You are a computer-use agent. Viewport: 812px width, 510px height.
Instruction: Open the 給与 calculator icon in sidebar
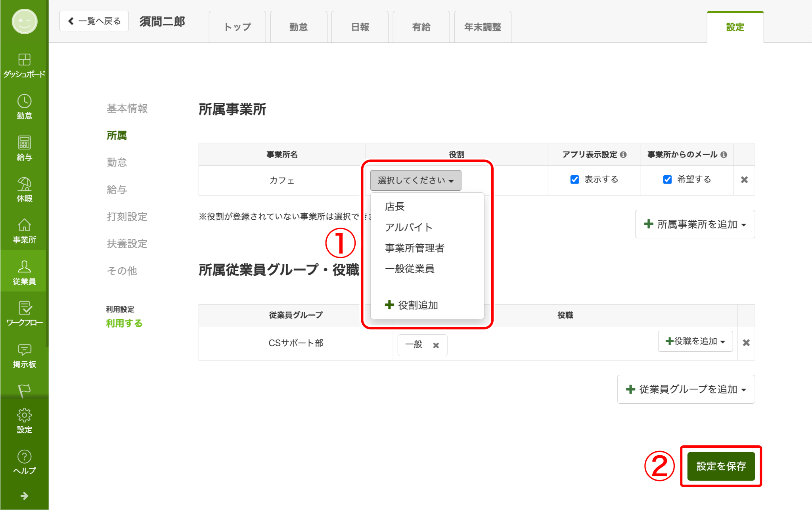click(x=24, y=148)
